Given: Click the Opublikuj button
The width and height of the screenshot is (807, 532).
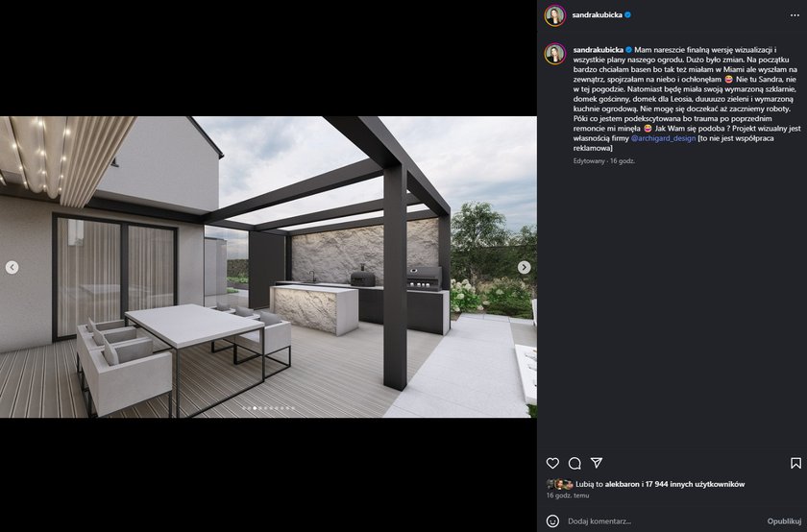Looking at the screenshot, I should 784,521.
